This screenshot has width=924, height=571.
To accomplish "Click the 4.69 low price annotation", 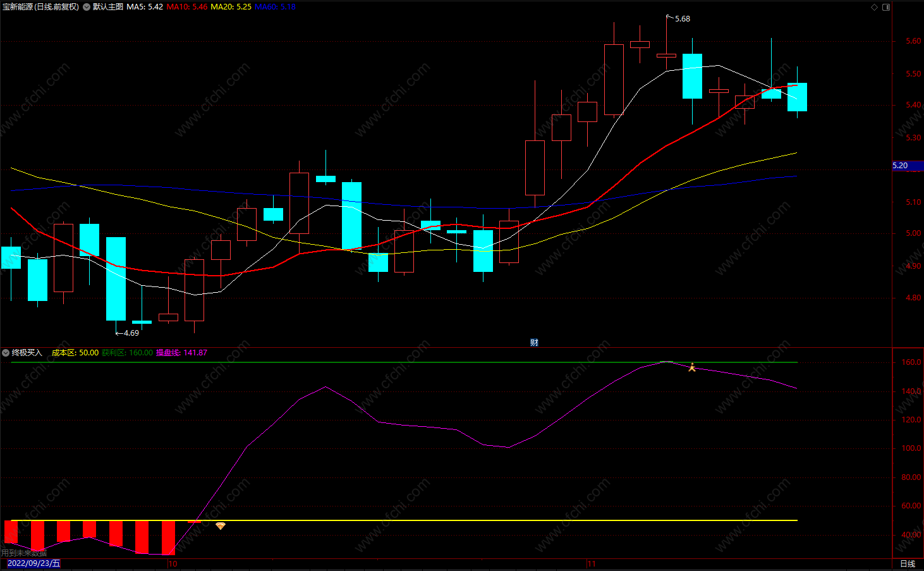I will click(131, 333).
